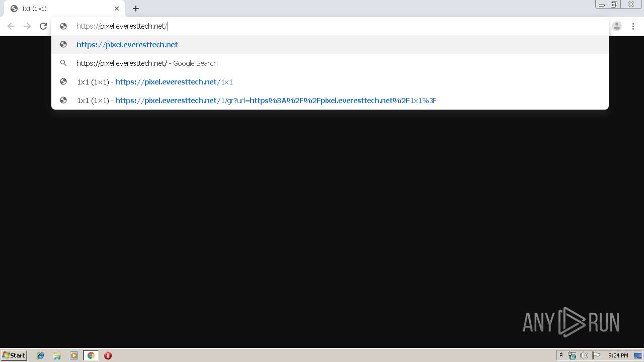Click Show desktop button in taskbar
The width and height of the screenshot is (644, 362).
click(x=638, y=355)
